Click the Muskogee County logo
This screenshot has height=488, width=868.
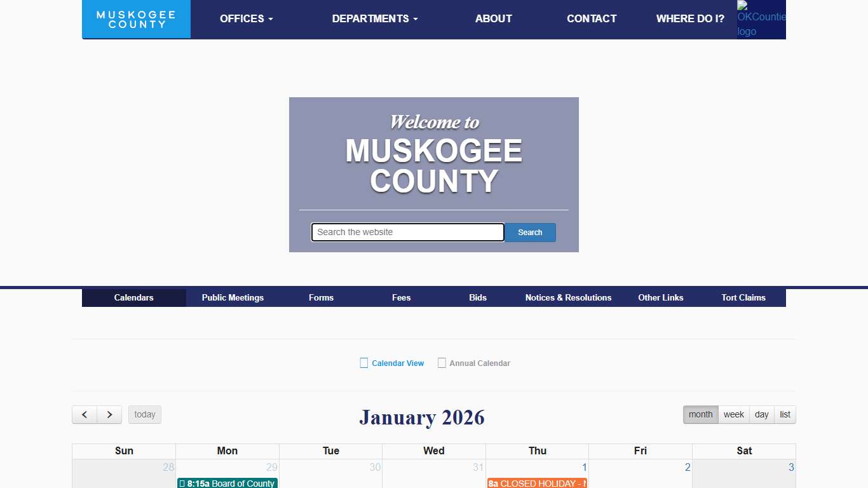(136, 19)
